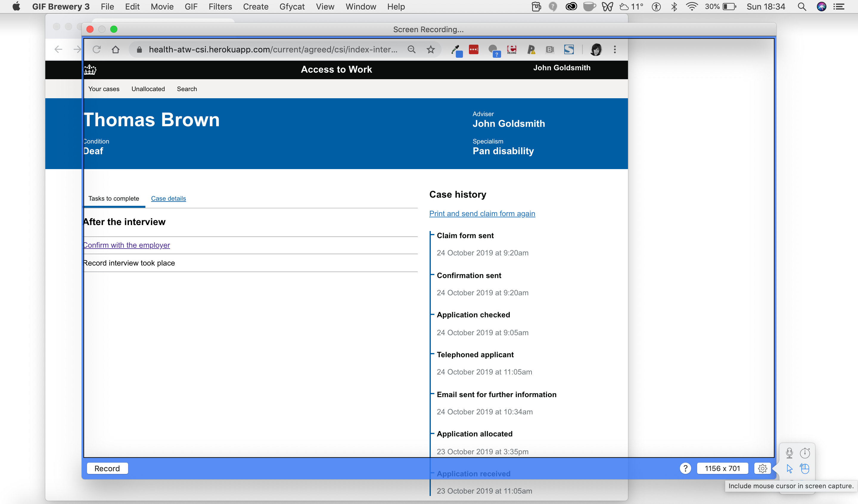Click the crown logo in header
The height and width of the screenshot is (504, 858).
tap(90, 69)
